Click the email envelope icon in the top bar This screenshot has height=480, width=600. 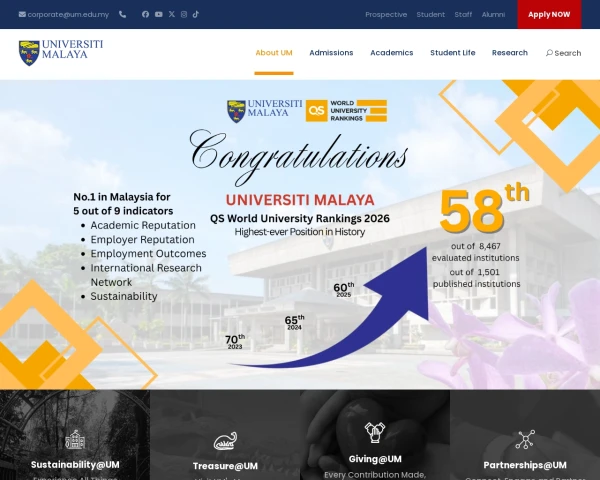tap(22, 15)
